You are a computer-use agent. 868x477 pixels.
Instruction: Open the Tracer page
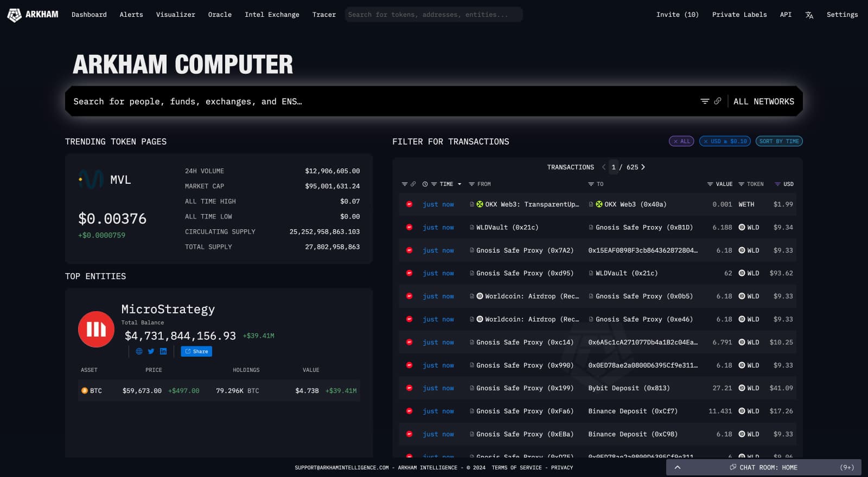point(324,15)
